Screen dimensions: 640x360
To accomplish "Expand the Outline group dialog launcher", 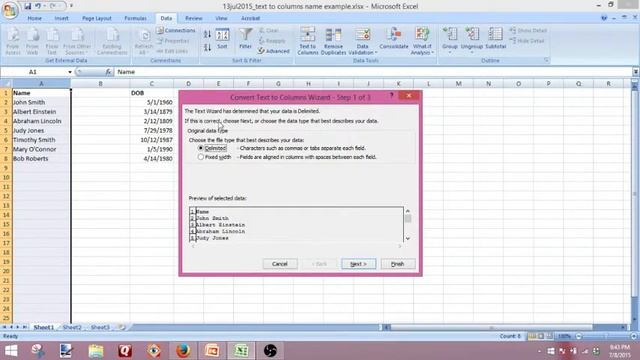I will click(546, 60).
